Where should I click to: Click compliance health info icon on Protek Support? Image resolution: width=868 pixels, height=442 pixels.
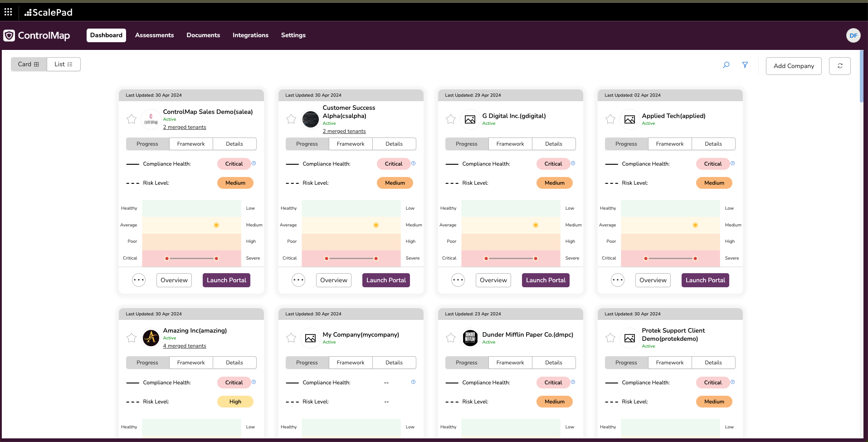pos(733,382)
